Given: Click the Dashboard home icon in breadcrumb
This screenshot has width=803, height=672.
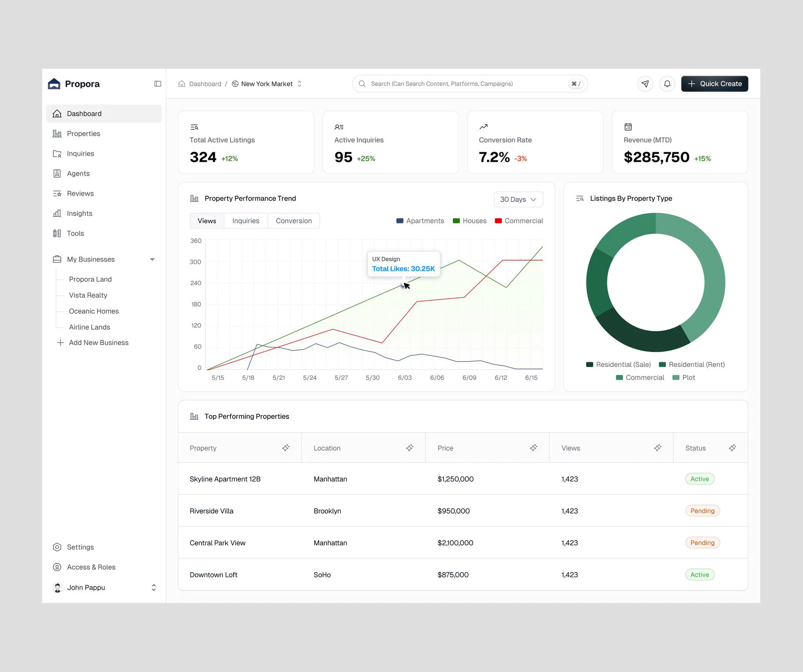Looking at the screenshot, I should [x=182, y=84].
